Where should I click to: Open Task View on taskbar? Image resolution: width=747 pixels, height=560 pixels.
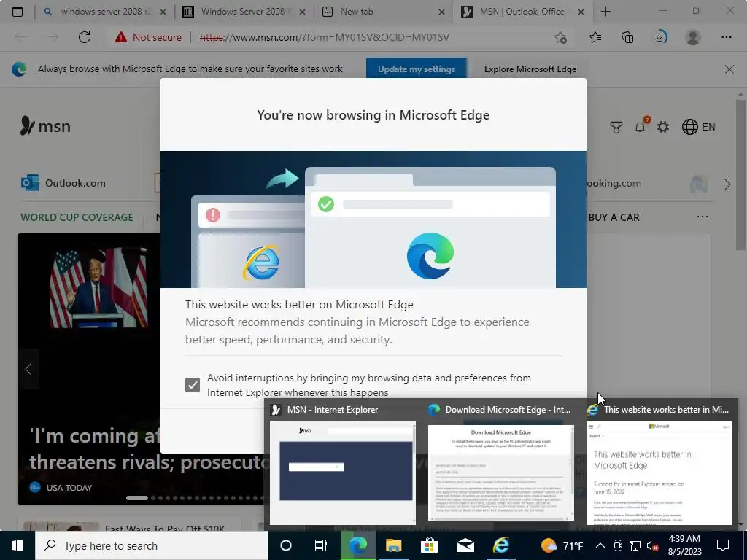click(x=321, y=545)
